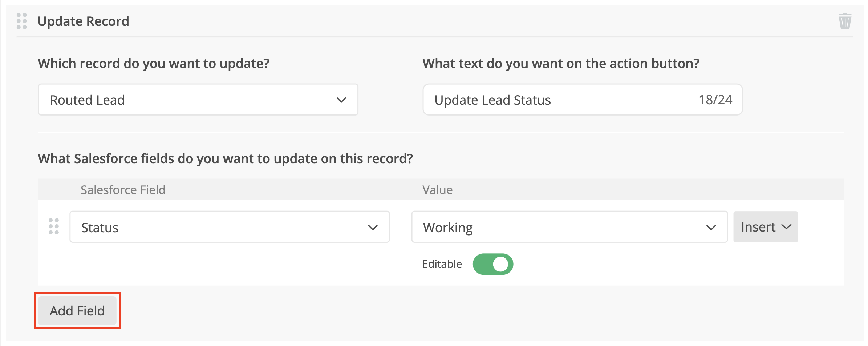This screenshot has width=868, height=346.
Task: Click the Update Lead Status text field
Action: click(559, 100)
